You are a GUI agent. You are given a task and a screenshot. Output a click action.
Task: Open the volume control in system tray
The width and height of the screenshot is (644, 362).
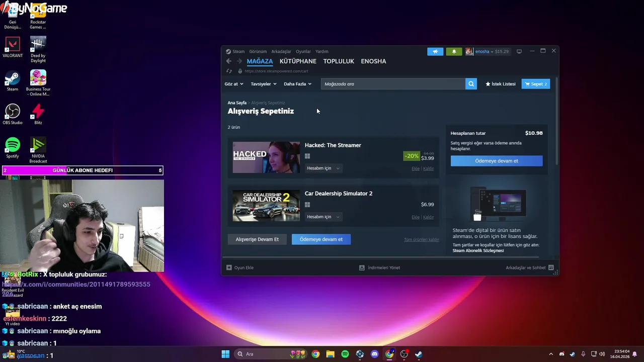602,354
